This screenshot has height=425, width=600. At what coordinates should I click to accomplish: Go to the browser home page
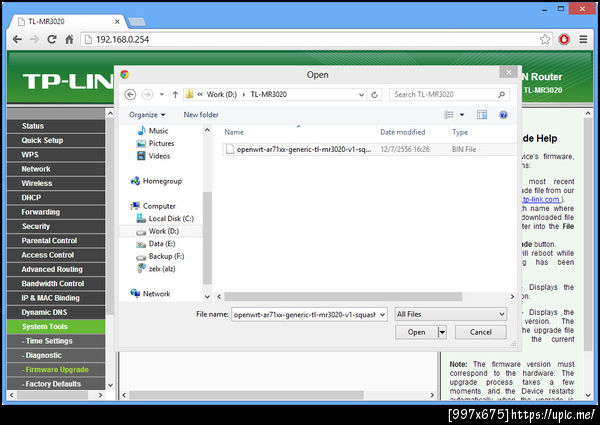[x=69, y=39]
